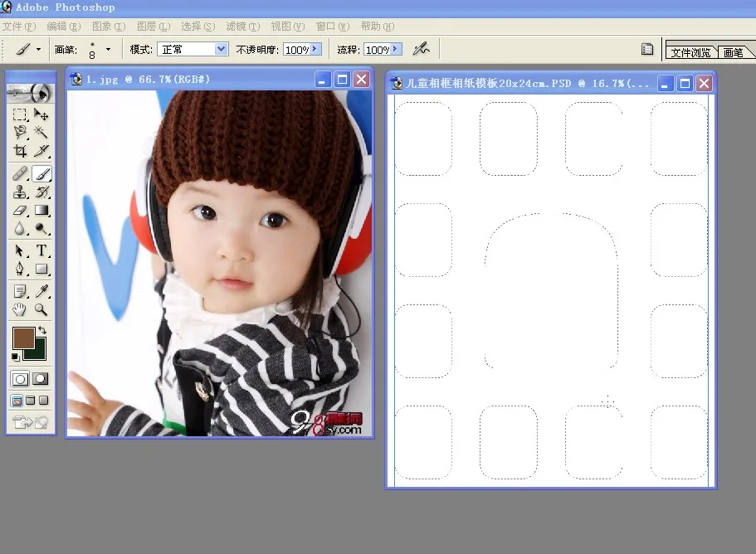Select the Blur tool
The height and width of the screenshot is (554, 756).
(20, 228)
